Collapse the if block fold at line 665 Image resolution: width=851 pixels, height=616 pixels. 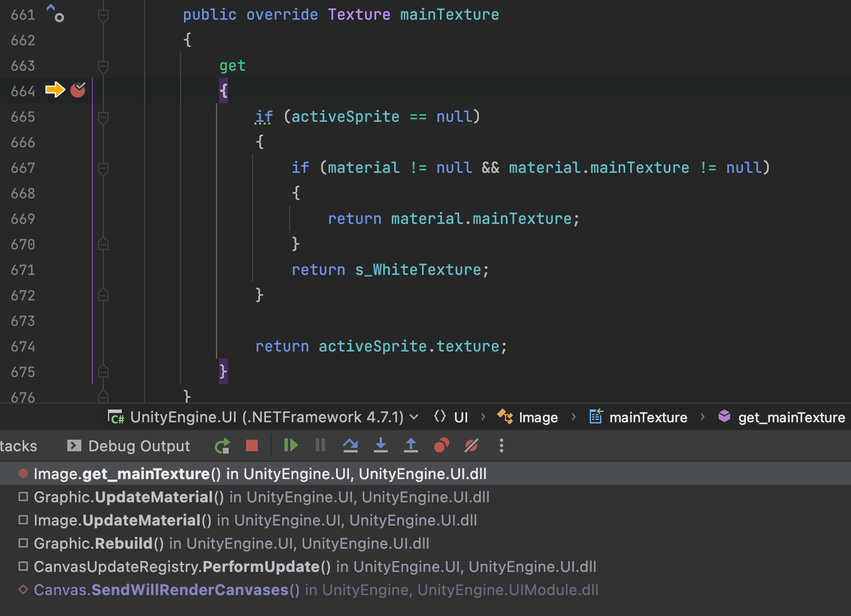[x=103, y=117]
